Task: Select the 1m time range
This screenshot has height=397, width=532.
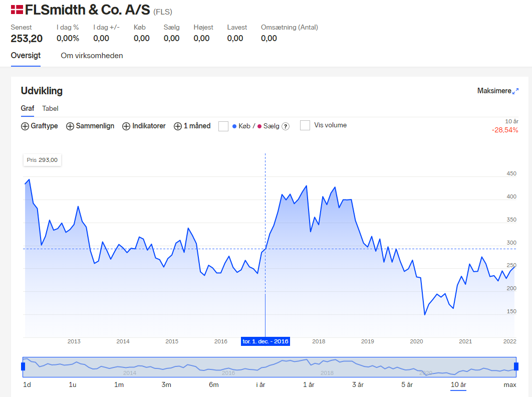Action: [x=119, y=384]
